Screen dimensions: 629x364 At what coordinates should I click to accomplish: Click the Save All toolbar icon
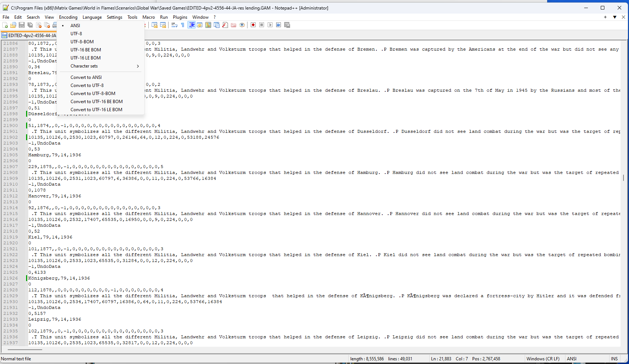click(x=30, y=25)
